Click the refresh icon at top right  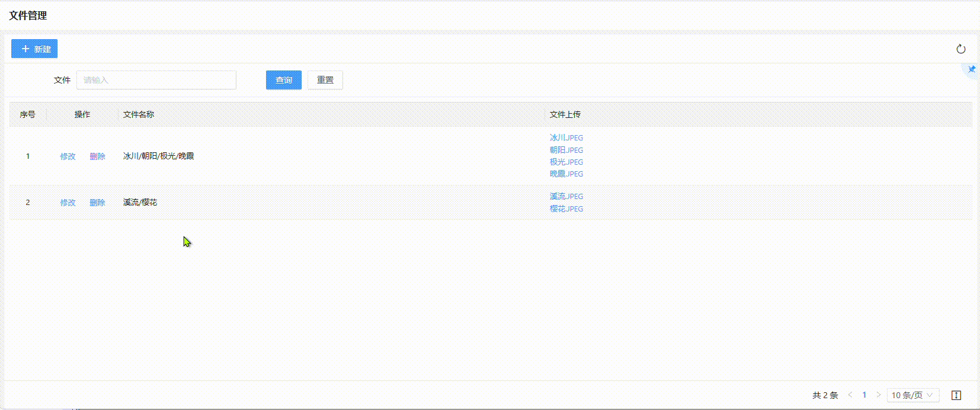coord(960,49)
